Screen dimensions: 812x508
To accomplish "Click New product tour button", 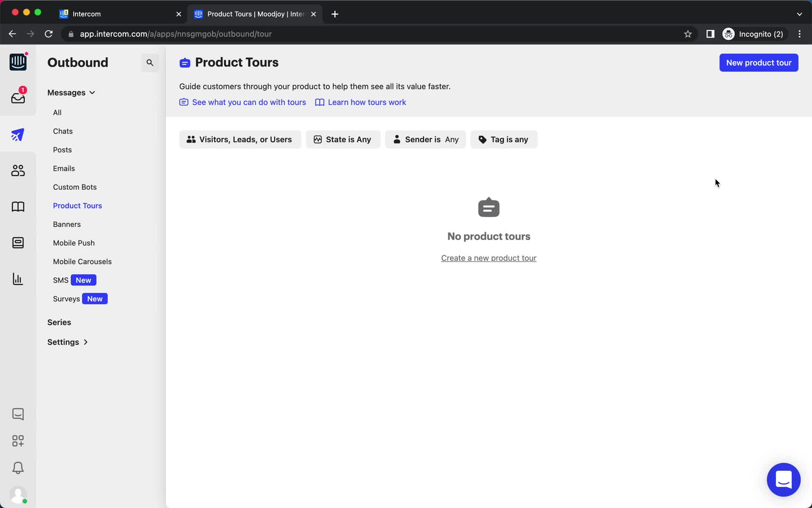I will point(759,63).
